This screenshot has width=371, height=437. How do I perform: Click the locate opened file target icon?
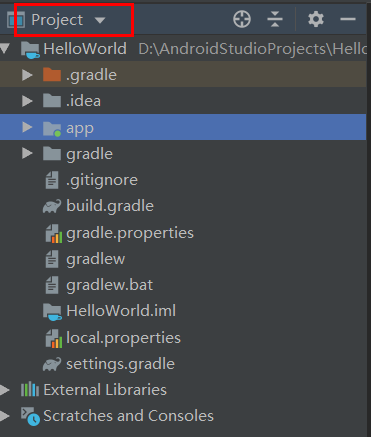click(242, 19)
